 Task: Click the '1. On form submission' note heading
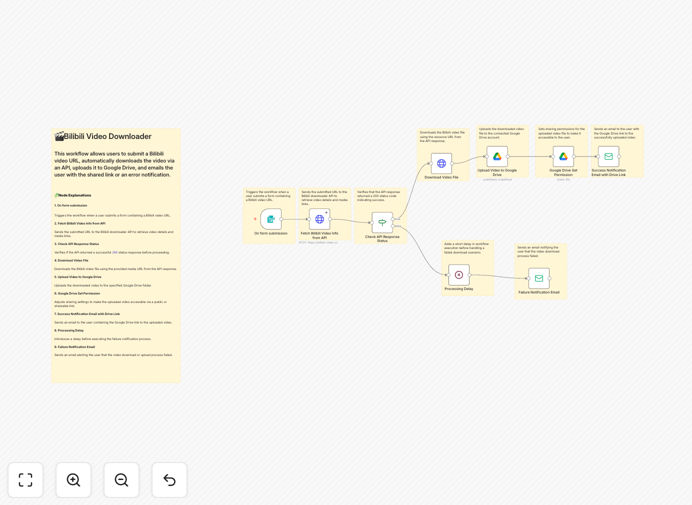pyautogui.click(x=71, y=206)
